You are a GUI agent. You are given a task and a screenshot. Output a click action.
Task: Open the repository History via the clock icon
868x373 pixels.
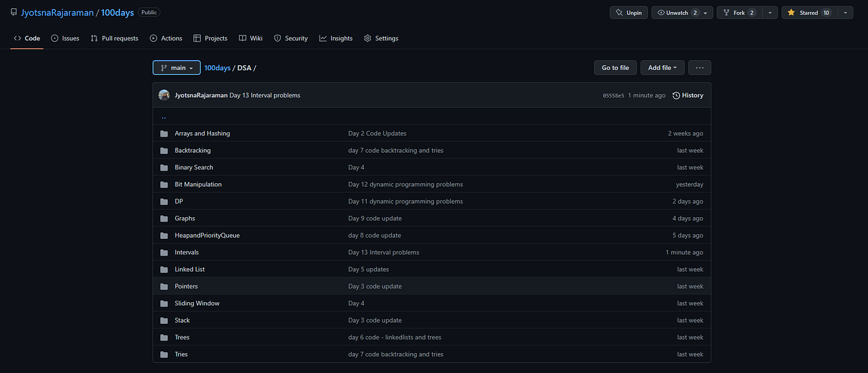(676, 95)
